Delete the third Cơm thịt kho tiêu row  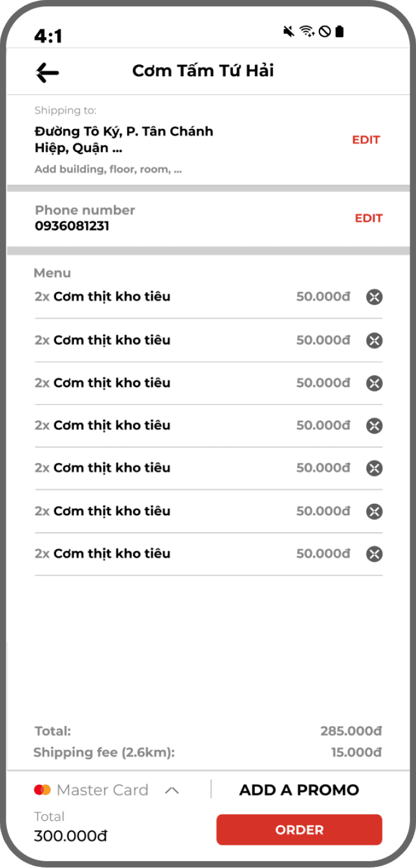point(374,383)
